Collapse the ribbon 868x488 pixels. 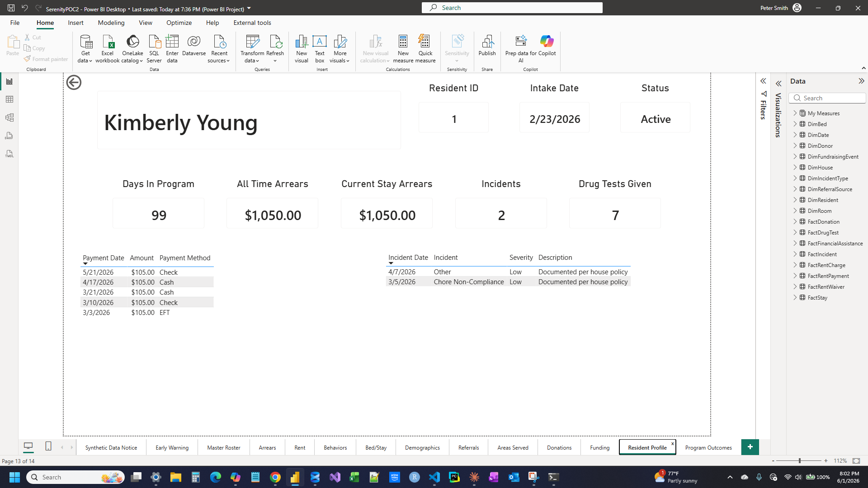tap(863, 68)
